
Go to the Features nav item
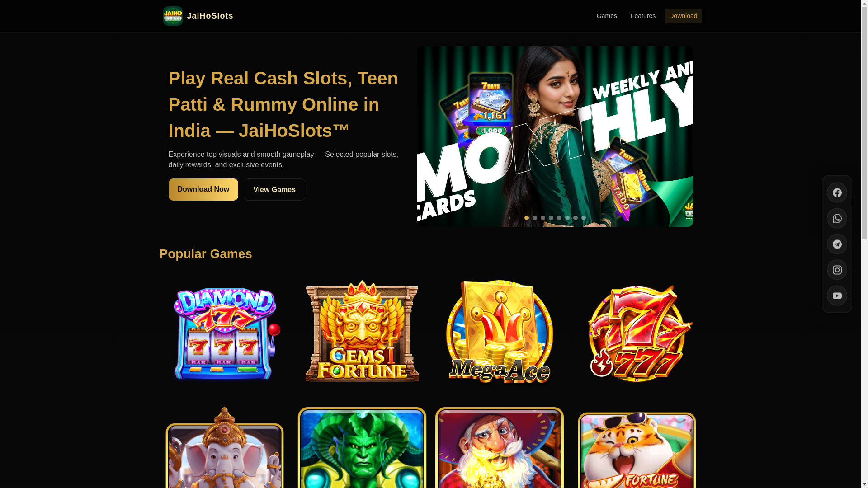click(x=643, y=16)
